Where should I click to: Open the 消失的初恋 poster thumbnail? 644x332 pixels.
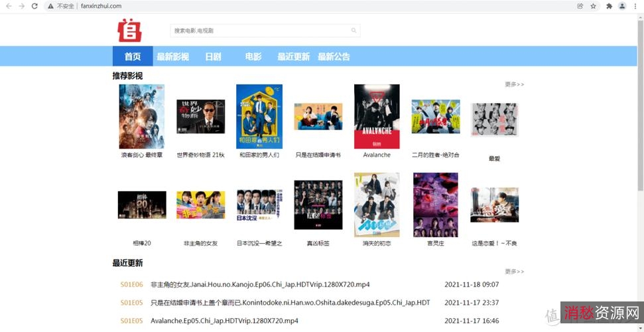[x=377, y=205]
